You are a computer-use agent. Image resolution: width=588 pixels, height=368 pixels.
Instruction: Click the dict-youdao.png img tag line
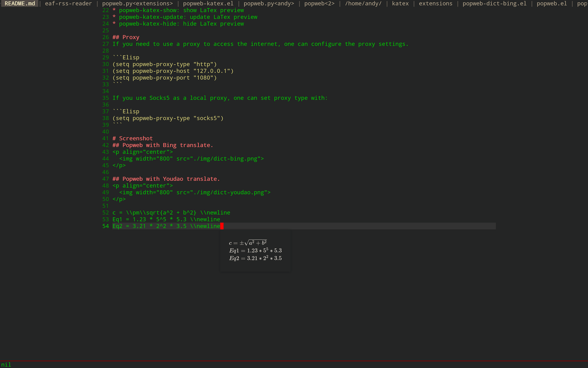(x=195, y=193)
